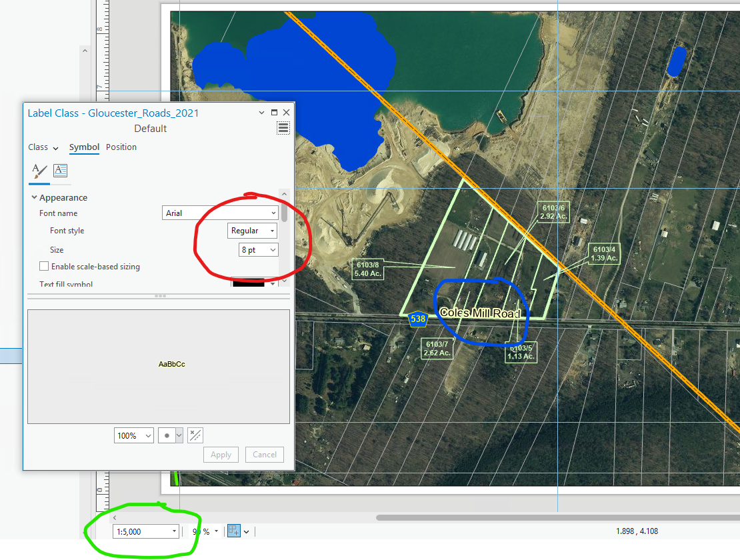The image size is (740, 560).
Task: Open the Label Class pane options menu
Action: coord(283,127)
